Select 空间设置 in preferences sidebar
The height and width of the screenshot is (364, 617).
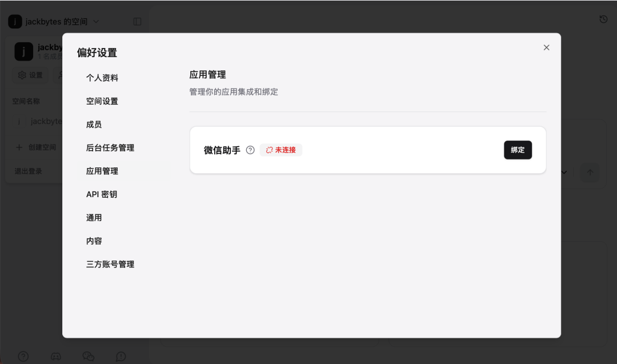(x=102, y=101)
